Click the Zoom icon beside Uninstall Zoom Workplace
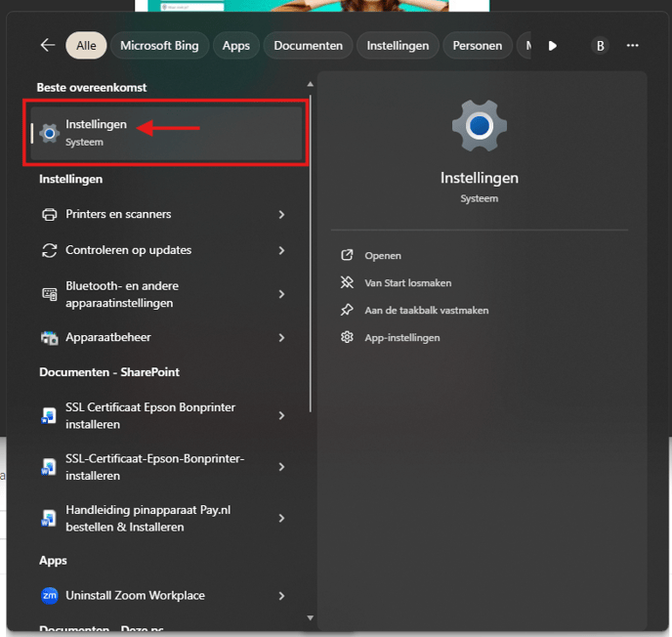Viewport: 672px width, 637px height. coord(50,596)
